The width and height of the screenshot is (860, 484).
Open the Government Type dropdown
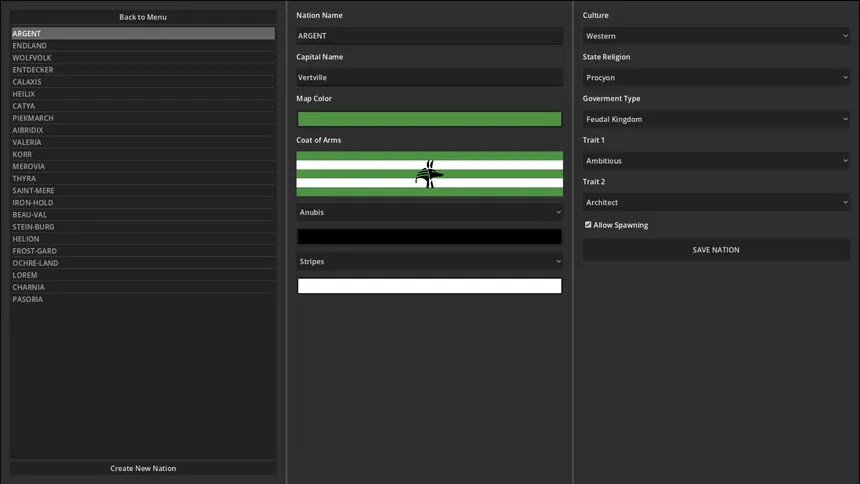click(715, 119)
